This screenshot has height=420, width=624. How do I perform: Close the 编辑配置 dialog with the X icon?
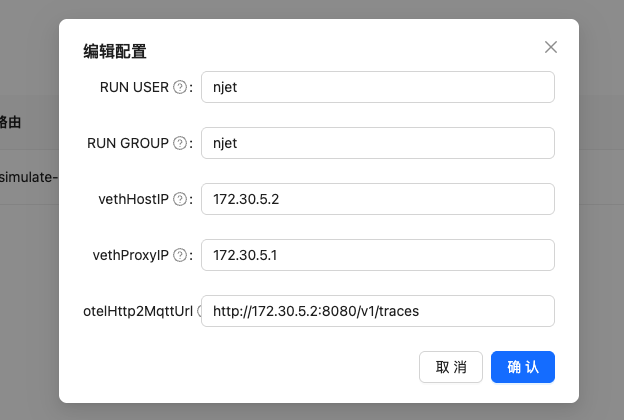(550, 47)
